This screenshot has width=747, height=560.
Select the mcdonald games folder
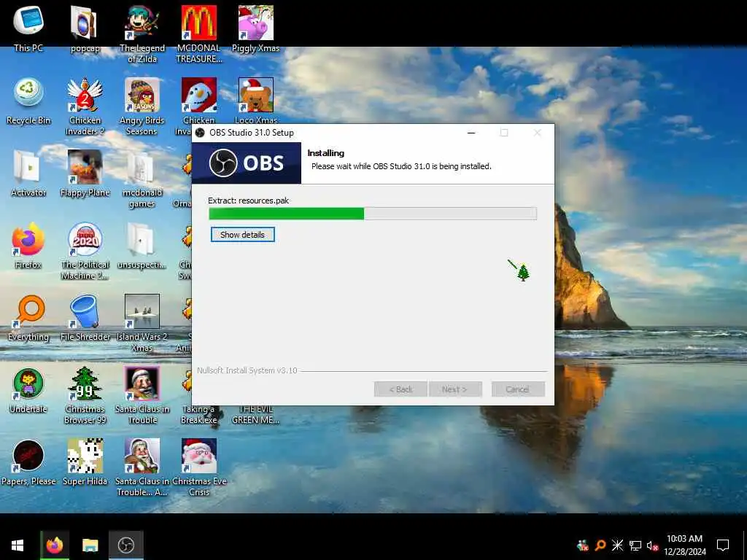142,179
